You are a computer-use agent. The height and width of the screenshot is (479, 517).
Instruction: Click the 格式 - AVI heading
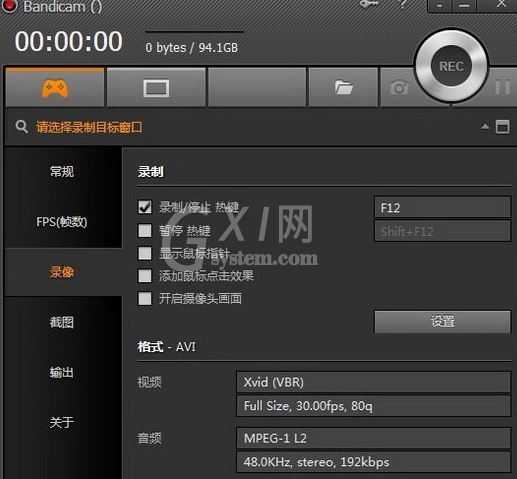click(167, 347)
